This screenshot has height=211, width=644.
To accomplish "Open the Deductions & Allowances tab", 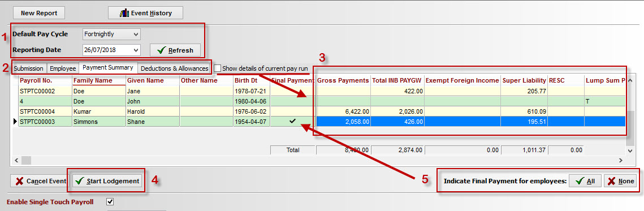I will tap(175, 68).
